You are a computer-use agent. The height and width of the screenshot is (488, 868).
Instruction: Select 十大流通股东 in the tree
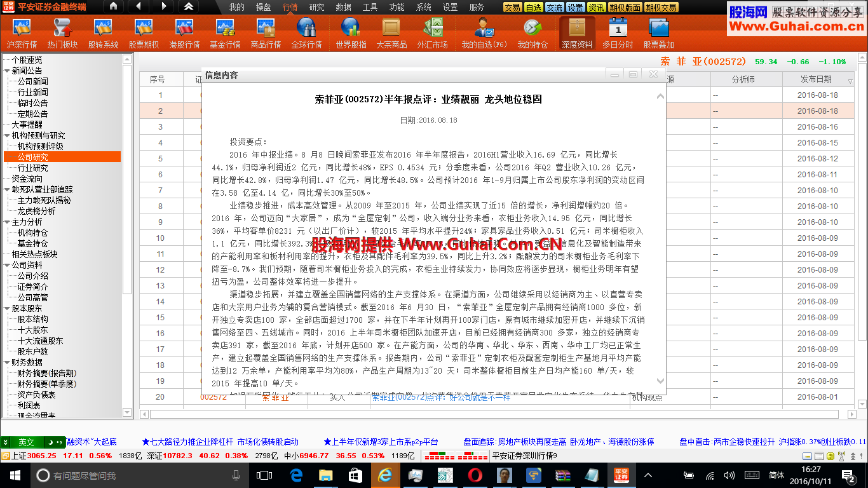tap(40, 341)
